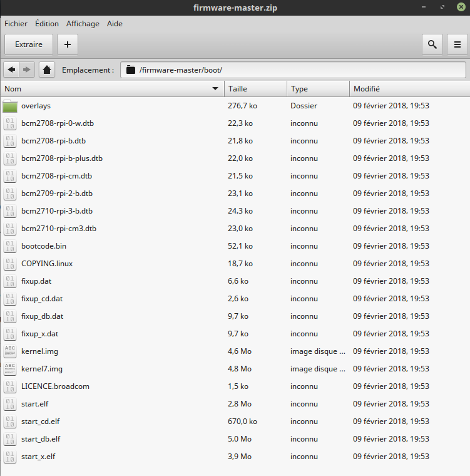Click the Nom column sort arrow
470x476 pixels.
point(216,89)
